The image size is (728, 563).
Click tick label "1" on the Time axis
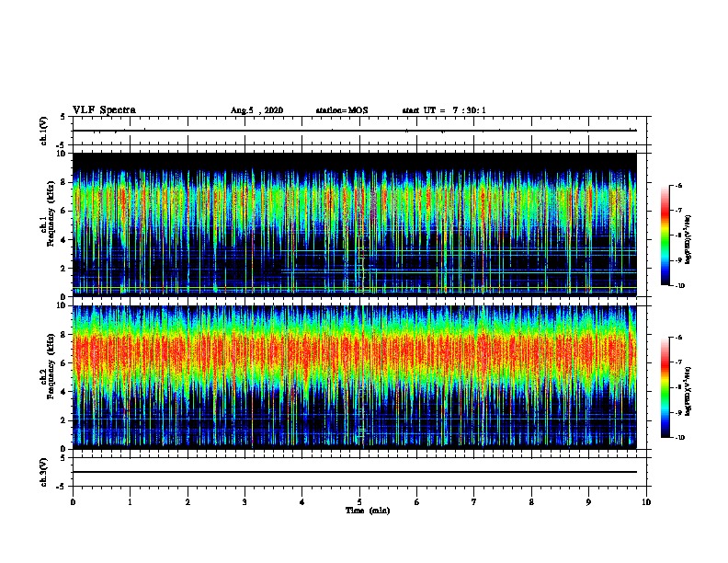[130, 502]
